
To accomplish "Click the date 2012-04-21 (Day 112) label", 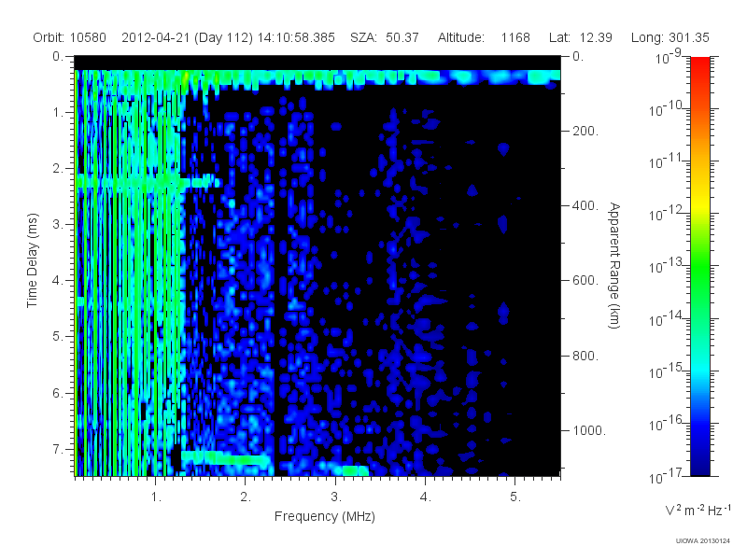I will point(188,37).
